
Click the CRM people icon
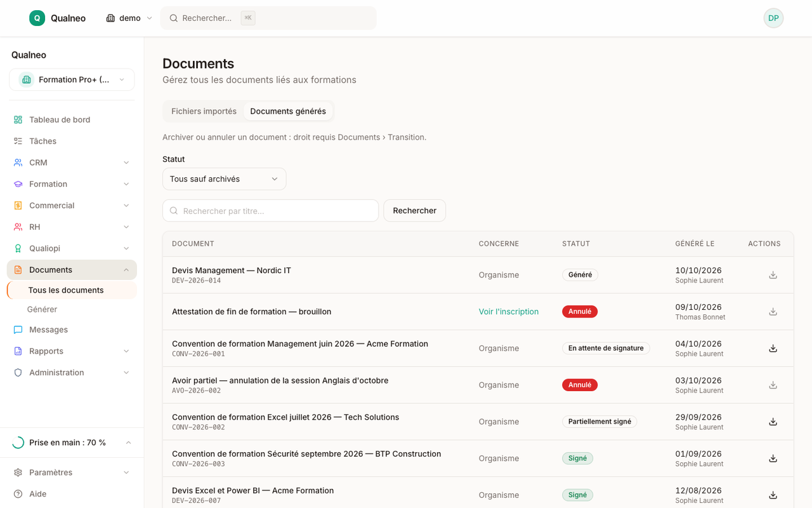coord(18,163)
